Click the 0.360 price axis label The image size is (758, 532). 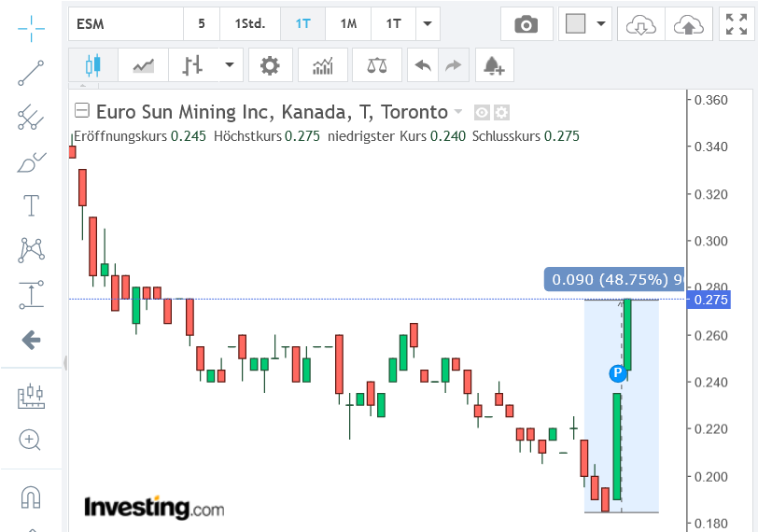(710, 100)
